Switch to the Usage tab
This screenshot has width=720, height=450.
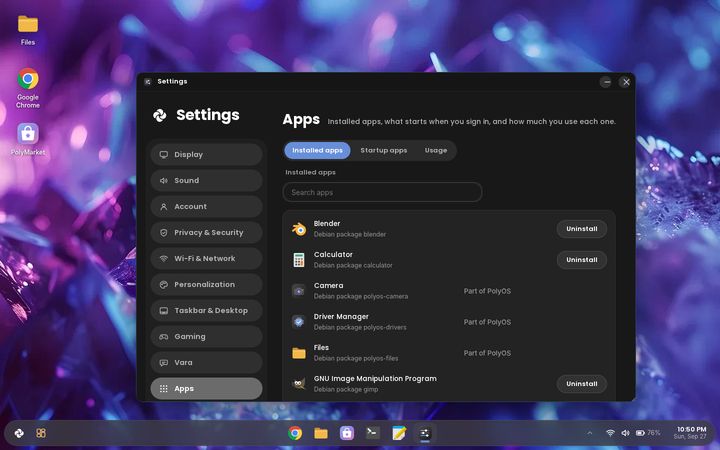click(x=436, y=151)
